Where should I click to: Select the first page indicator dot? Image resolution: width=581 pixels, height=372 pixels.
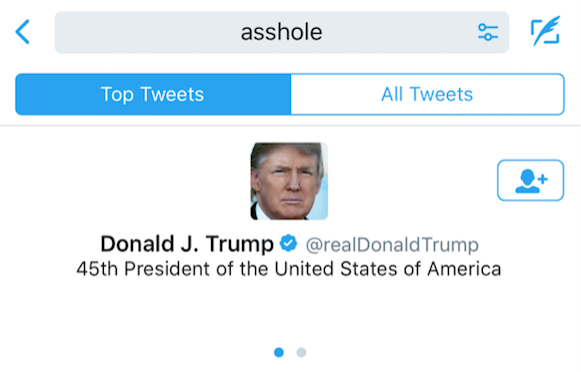coord(279,352)
